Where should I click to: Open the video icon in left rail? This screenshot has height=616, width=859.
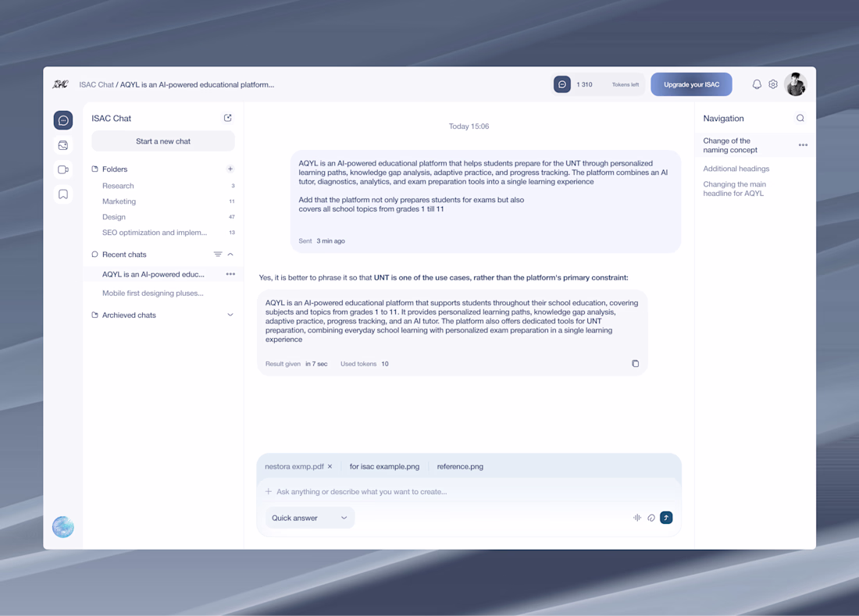tap(63, 169)
